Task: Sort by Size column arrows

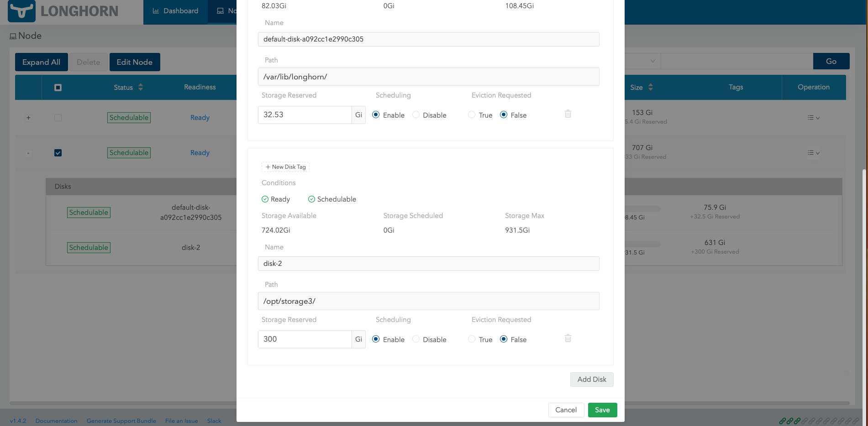Action: [x=651, y=87]
